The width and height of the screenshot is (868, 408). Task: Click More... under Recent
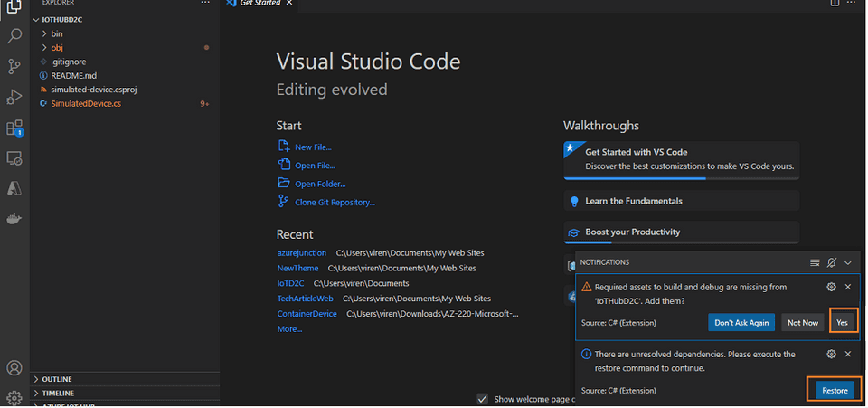point(289,328)
